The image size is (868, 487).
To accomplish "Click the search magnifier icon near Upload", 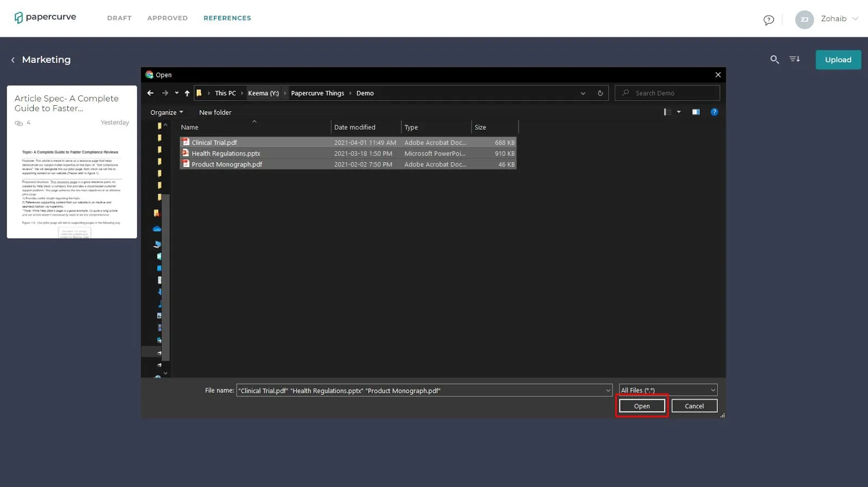I will click(x=775, y=60).
